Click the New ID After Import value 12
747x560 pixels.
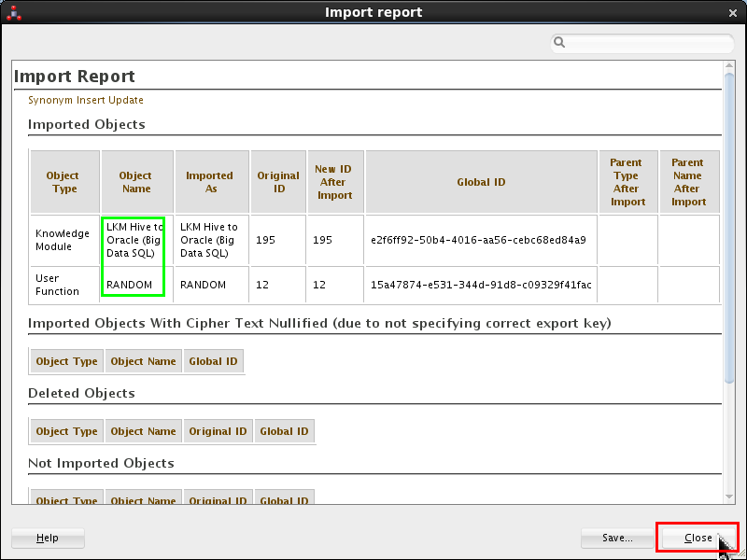[x=319, y=285]
